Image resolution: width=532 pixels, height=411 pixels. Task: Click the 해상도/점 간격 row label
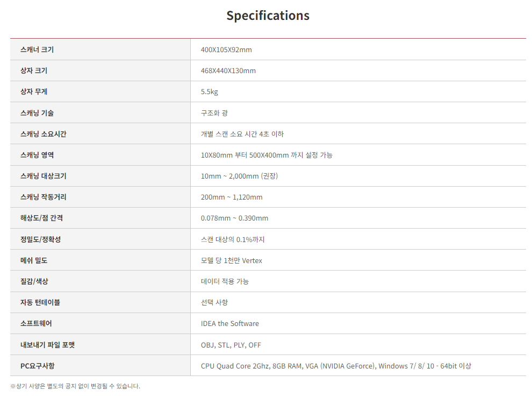coord(42,218)
